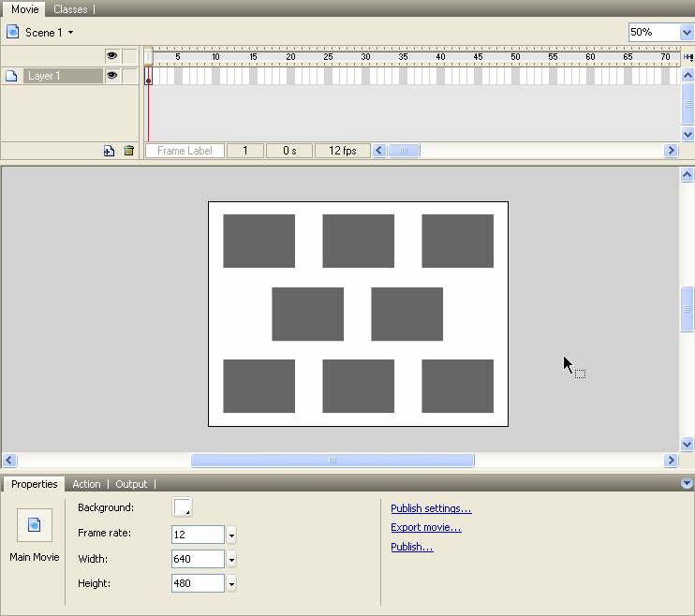The width and height of the screenshot is (695, 616).
Task: Select the middle-left gray rectangle on stage
Action: click(x=307, y=315)
